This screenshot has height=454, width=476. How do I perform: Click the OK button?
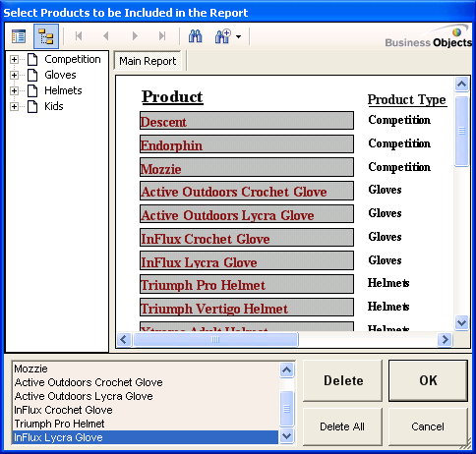pos(428,380)
